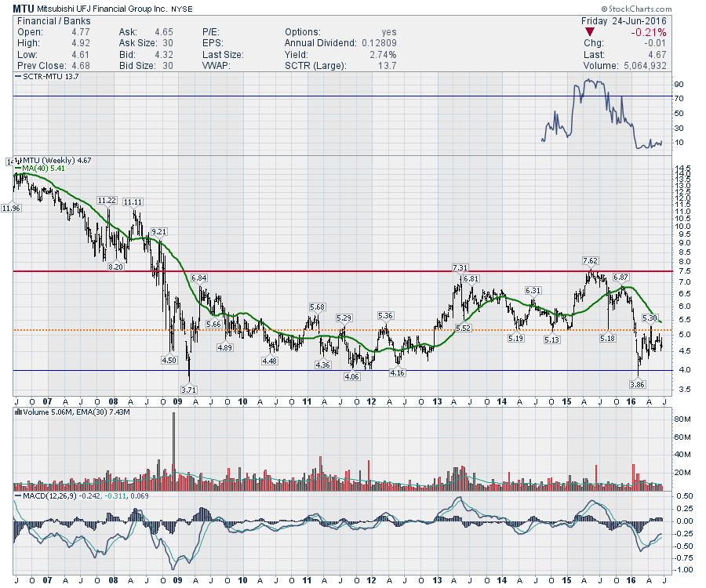Click the 3.71 low price label

(187, 389)
